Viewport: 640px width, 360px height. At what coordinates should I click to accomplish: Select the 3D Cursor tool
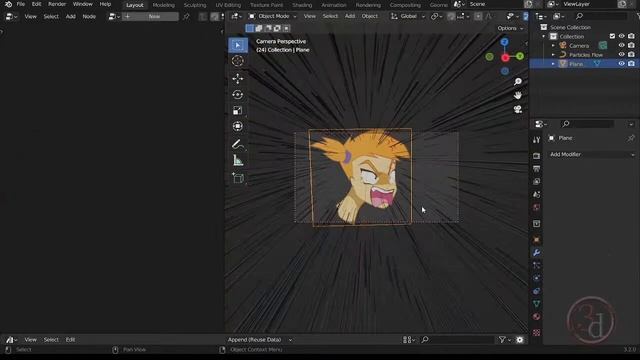pyautogui.click(x=238, y=61)
